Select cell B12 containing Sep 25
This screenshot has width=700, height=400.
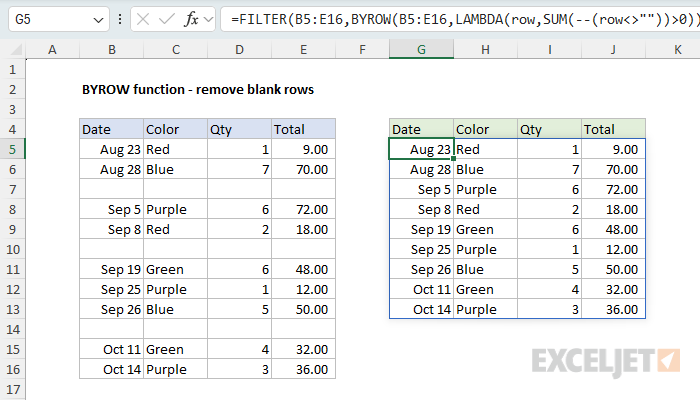112,289
